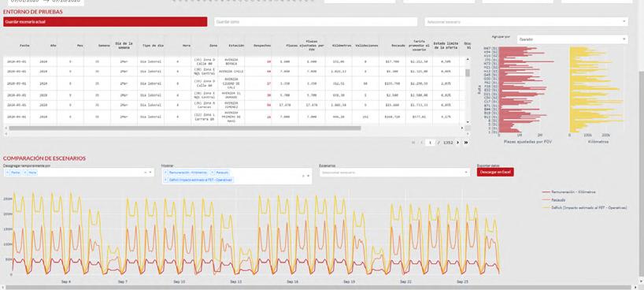Click the 'Guardar escenario actual' red button
Screen dimensions: 644x290
coord(105,22)
